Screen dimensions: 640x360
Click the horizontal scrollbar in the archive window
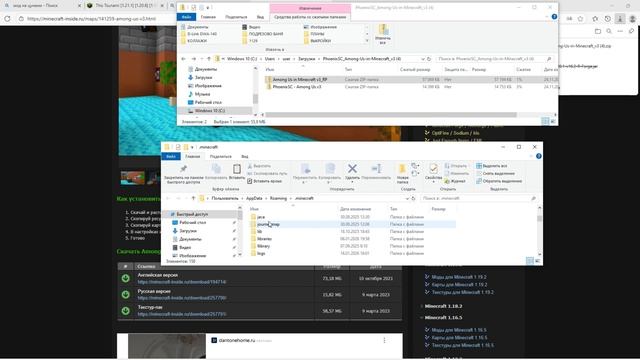tap(391, 115)
